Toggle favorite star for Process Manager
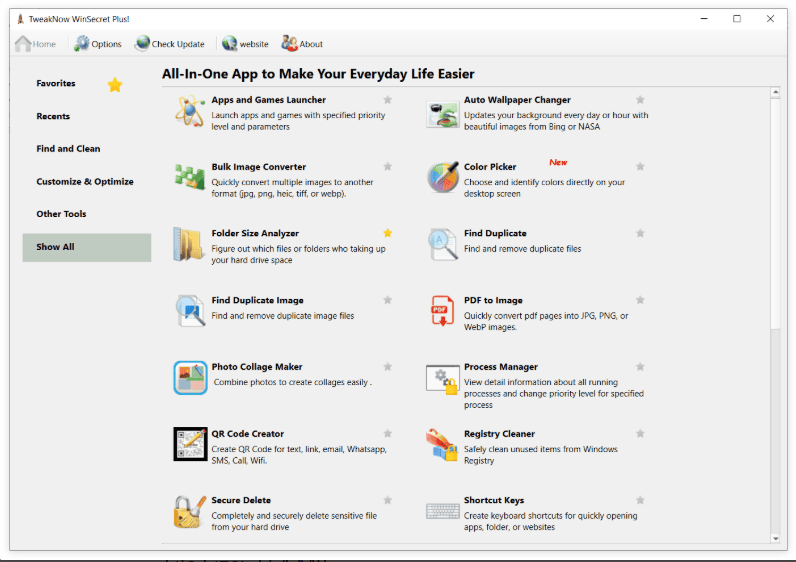Image resolution: width=796 pixels, height=562 pixels. tap(640, 367)
